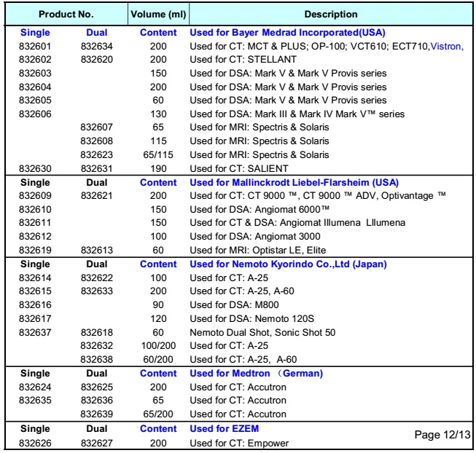
Task: Click product number 832615
Action: point(35,291)
